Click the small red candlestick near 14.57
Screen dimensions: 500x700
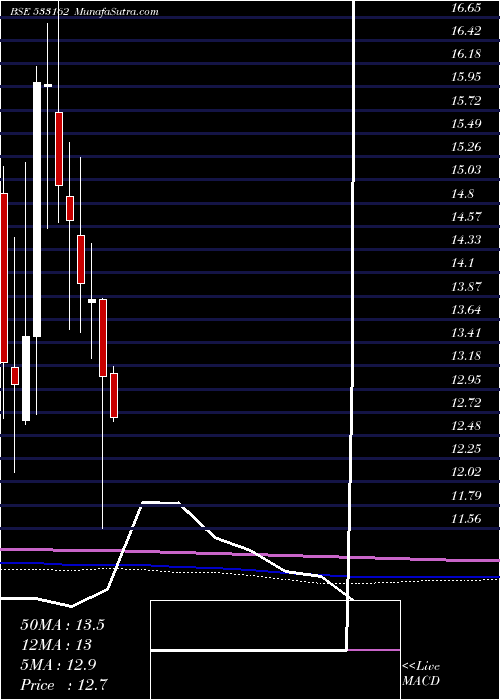tap(70, 208)
